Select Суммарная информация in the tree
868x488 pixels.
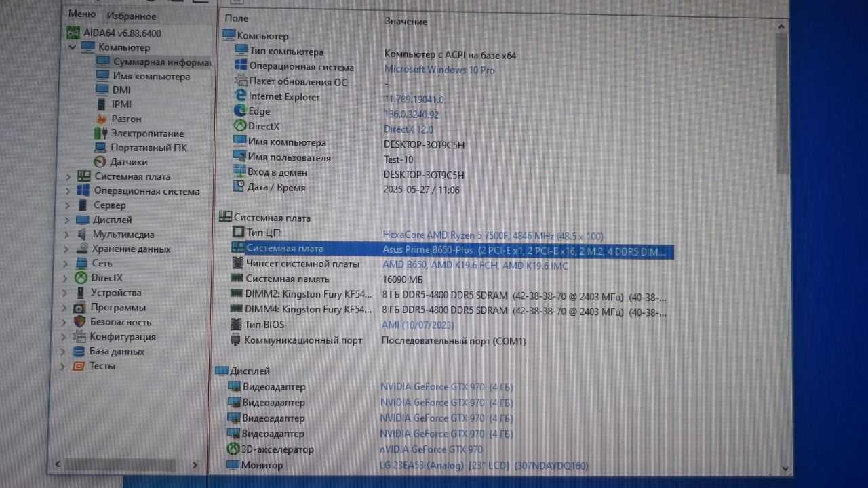pyautogui.click(x=161, y=62)
